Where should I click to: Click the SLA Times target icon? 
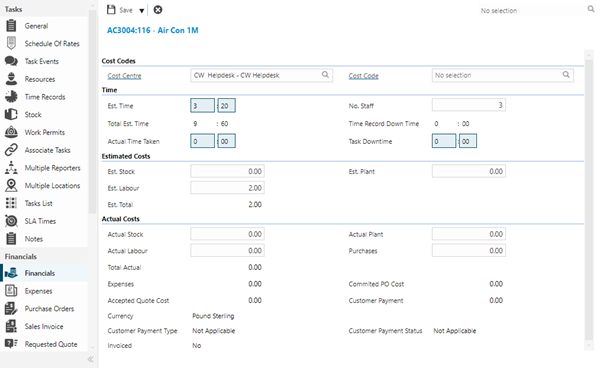(x=11, y=221)
